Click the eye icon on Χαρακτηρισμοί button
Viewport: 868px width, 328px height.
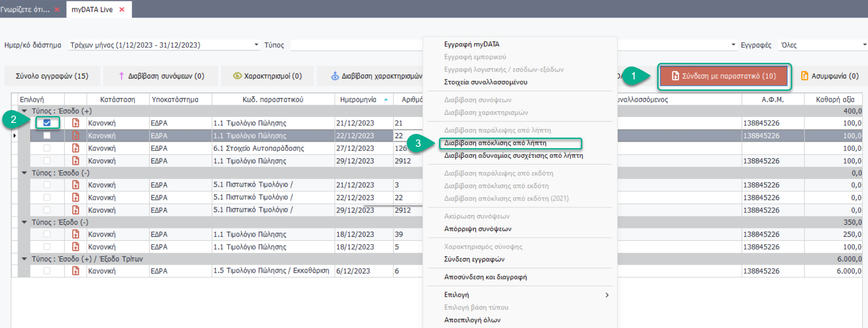[x=237, y=76]
